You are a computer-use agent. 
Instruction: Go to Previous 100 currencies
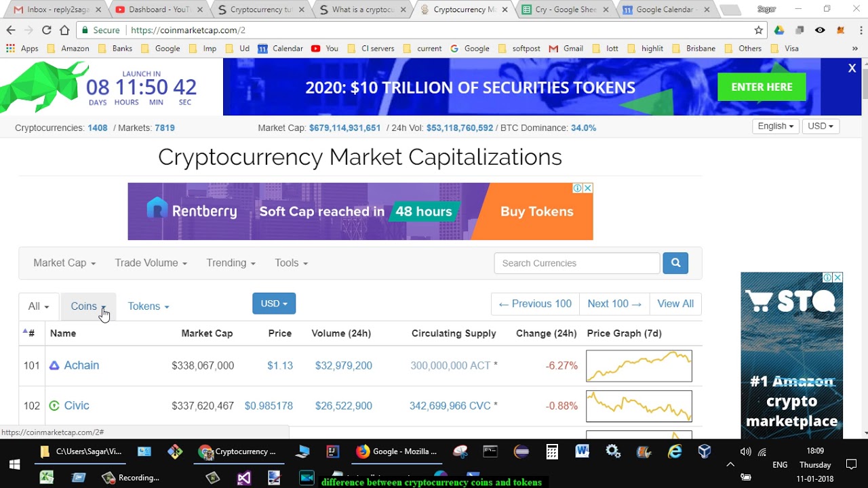tap(535, 304)
